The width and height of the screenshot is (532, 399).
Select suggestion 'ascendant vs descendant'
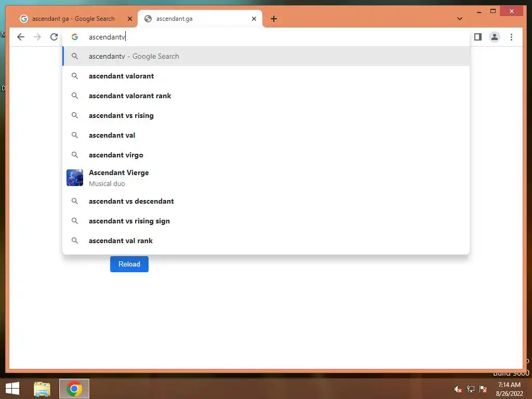coord(267,201)
